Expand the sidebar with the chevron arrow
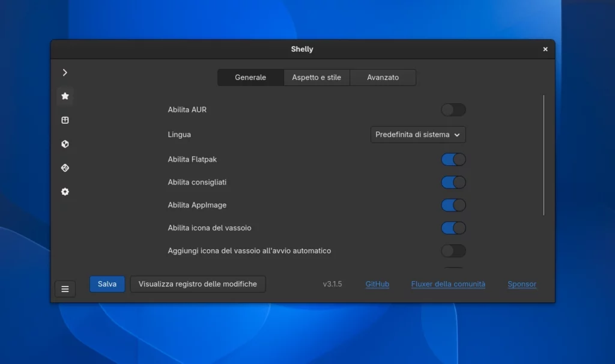 click(x=65, y=73)
